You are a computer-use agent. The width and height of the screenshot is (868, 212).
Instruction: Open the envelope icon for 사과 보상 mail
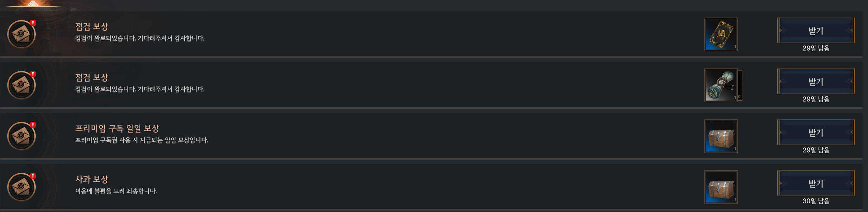[x=21, y=187]
